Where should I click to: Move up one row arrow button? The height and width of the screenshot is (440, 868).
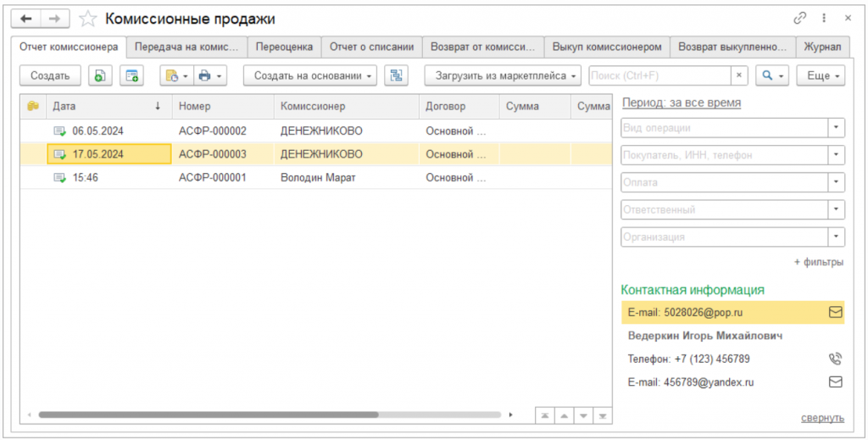[564, 415]
